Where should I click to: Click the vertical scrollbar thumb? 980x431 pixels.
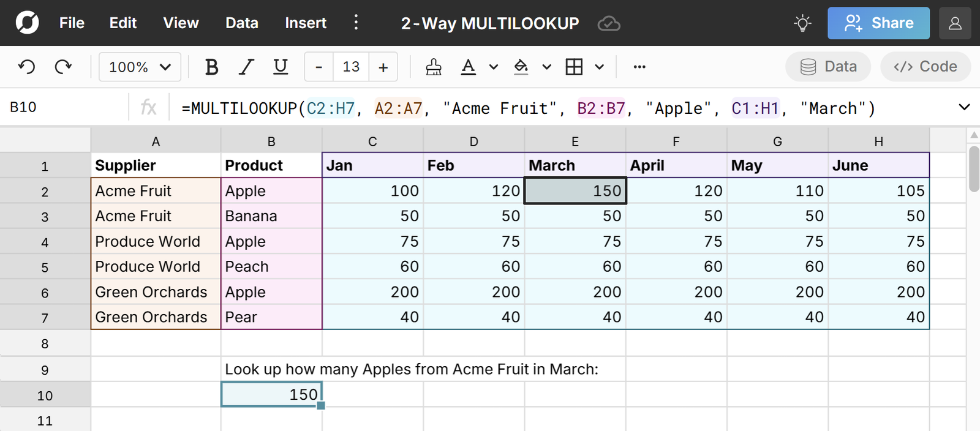point(974,169)
